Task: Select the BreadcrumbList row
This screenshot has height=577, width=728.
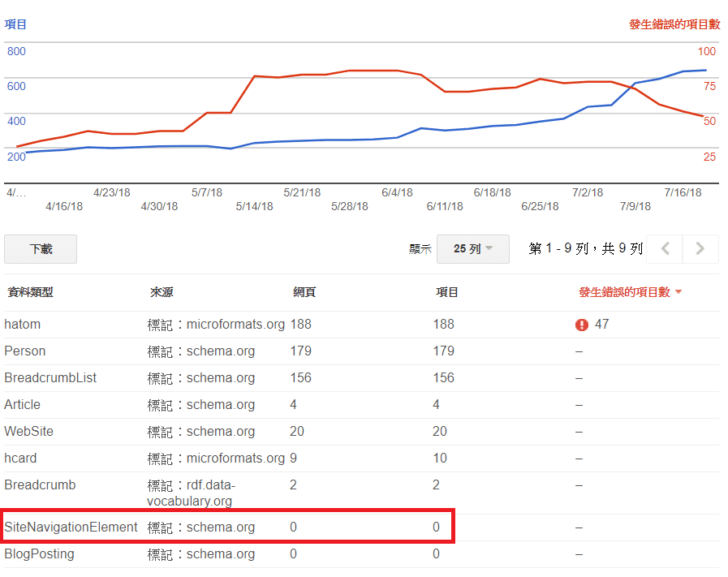Action: (50, 378)
